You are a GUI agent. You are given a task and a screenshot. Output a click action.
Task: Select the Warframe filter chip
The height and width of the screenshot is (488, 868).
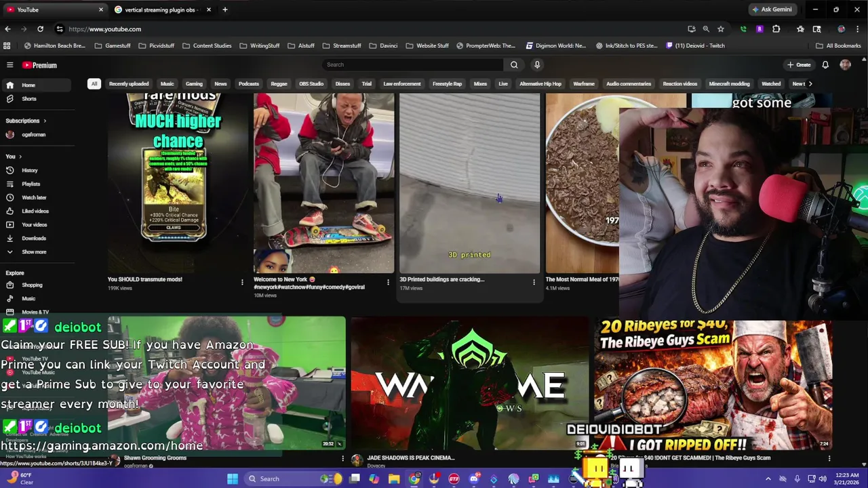pos(584,83)
